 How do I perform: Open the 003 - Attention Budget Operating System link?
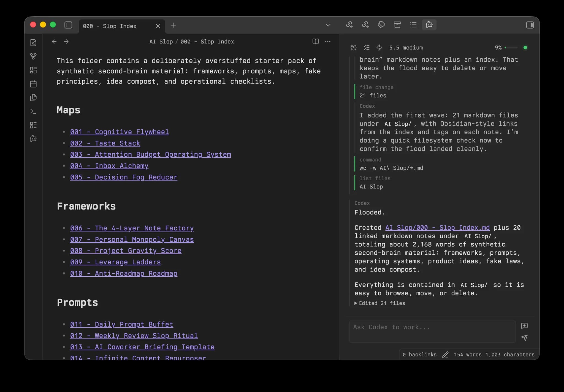tap(151, 154)
